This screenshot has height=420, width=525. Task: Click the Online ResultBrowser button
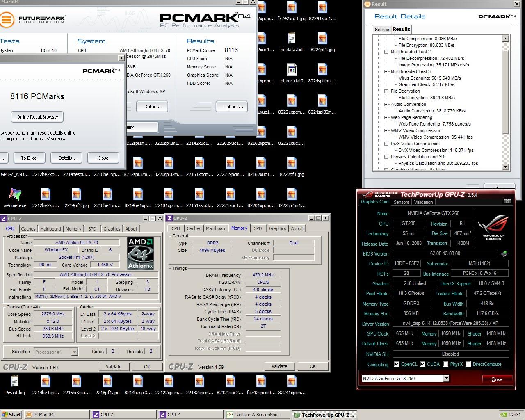(x=37, y=117)
